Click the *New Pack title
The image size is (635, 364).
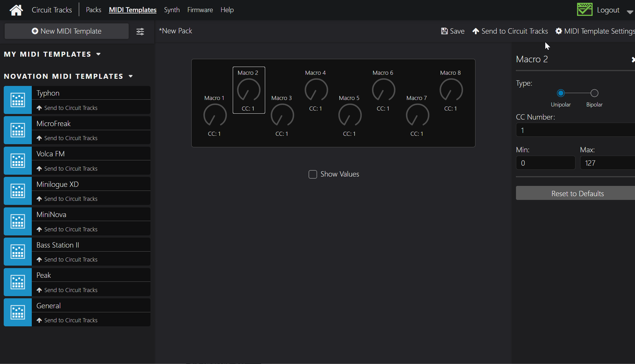[x=175, y=31]
